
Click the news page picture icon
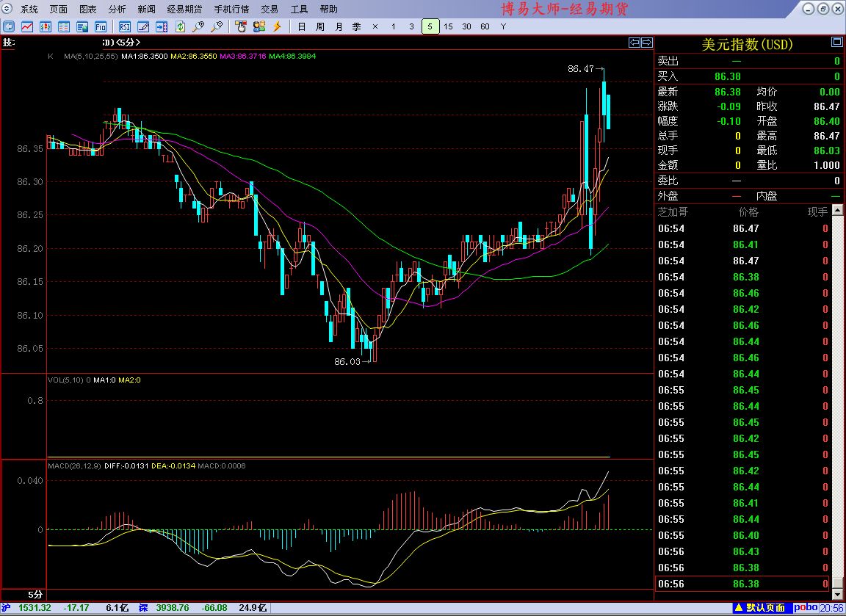pos(82,26)
